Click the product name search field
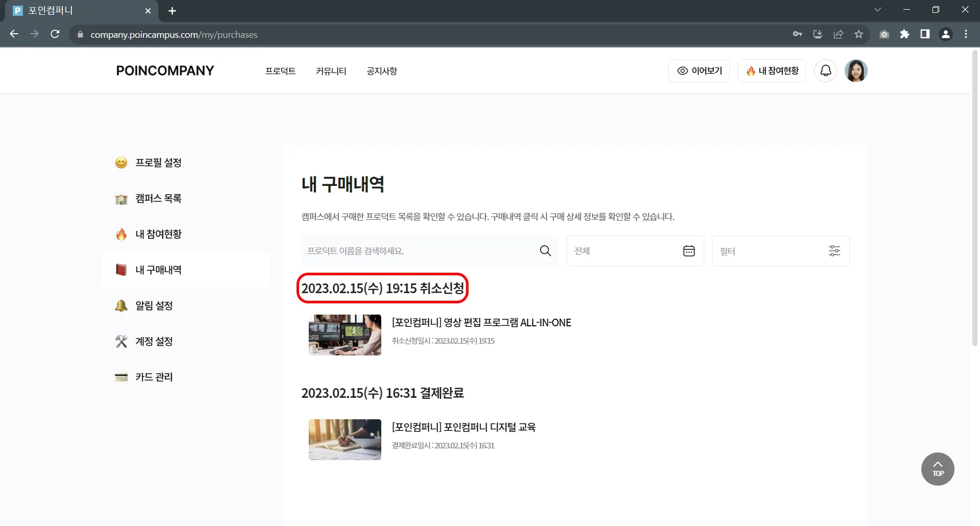Screen dimensions: 980x526 429,251
